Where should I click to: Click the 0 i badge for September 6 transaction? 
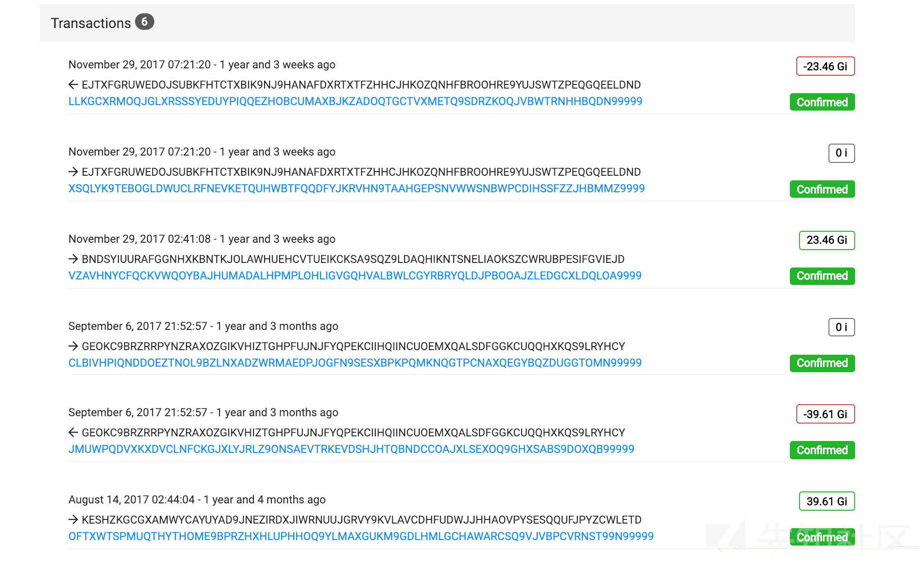tap(841, 327)
